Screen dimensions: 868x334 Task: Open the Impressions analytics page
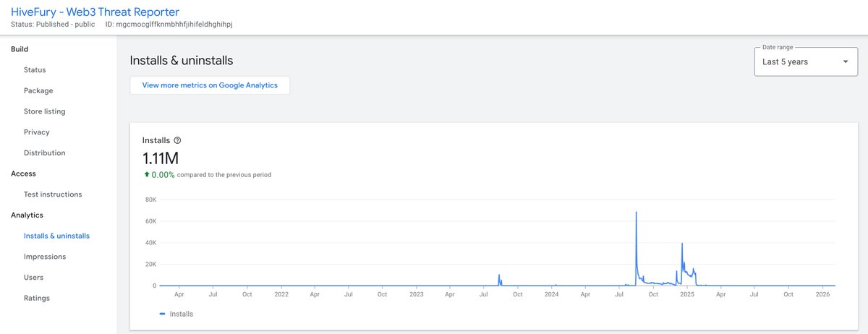point(45,257)
